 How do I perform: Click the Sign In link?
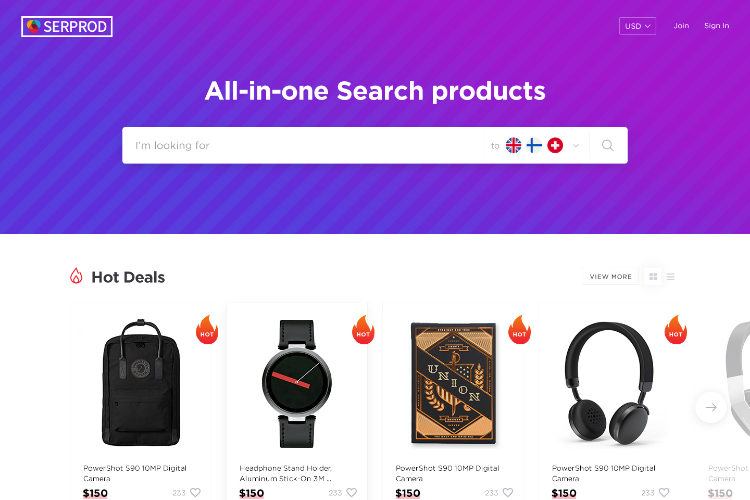click(717, 26)
